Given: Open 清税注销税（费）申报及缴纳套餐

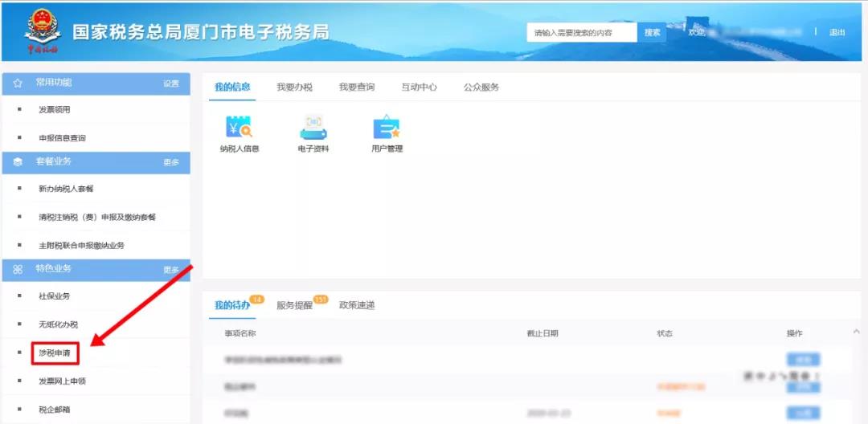Looking at the screenshot, I should tap(97, 217).
